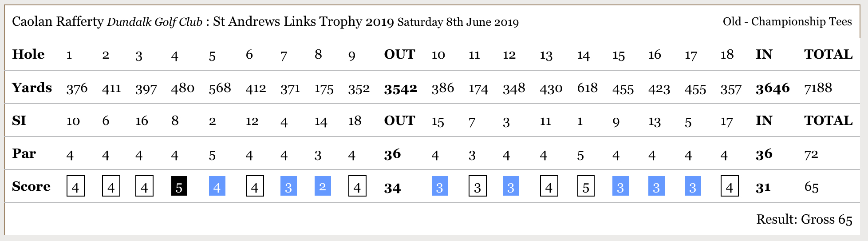Click the front nine score total 34

[x=392, y=188]
